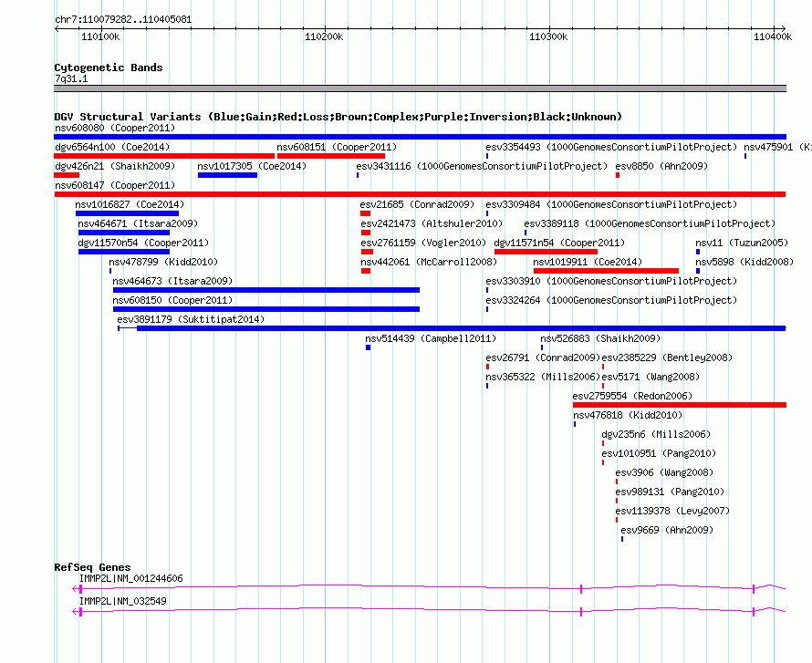Image resolution: width=812 pixels, height=663 pixels.
Task: Click the red dgv6564n100 loss bar
Action: coord(164,156)
